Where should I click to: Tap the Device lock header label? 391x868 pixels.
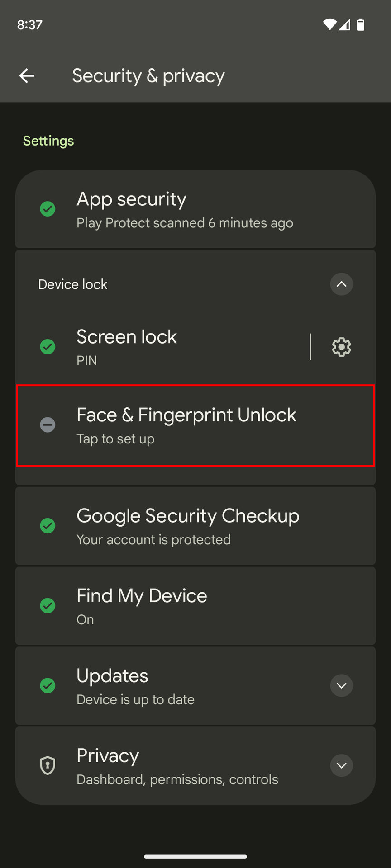click(73, 284)
